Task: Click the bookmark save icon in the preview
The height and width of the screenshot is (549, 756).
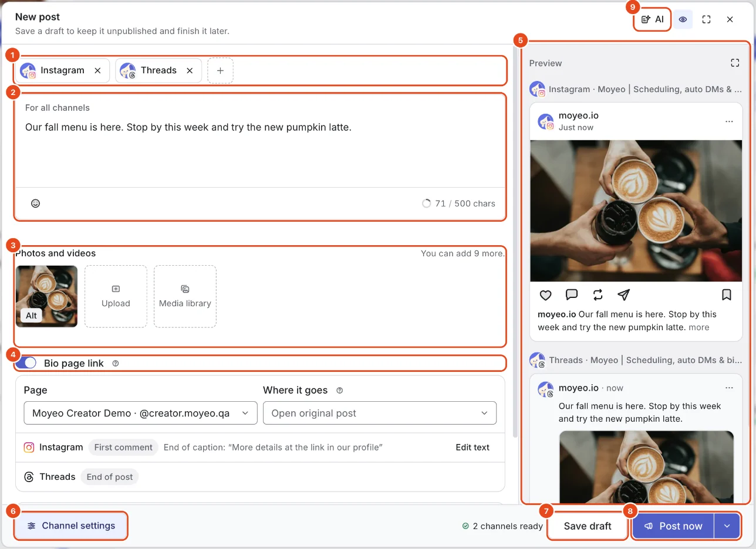Action: click(726, 294)
